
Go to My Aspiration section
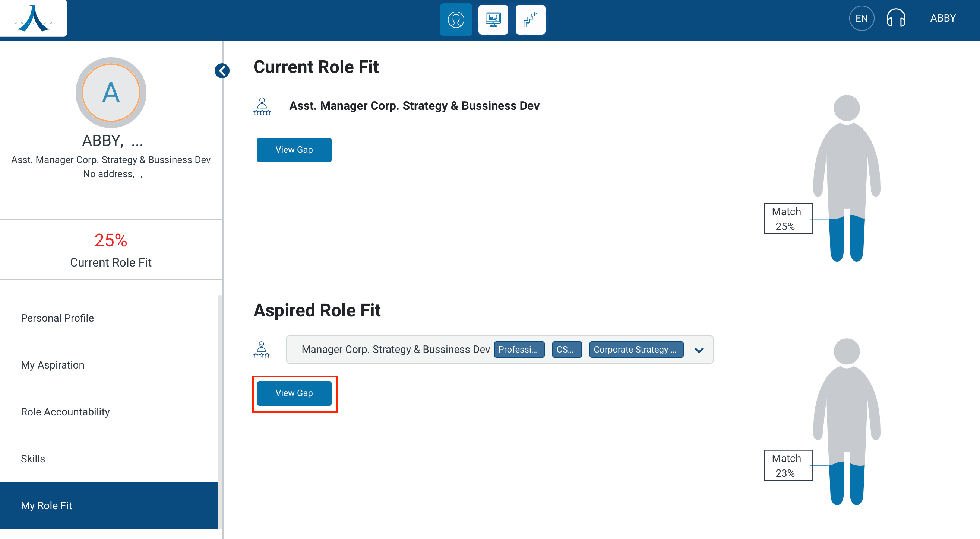pyautogui.click(x=53, y=365)
